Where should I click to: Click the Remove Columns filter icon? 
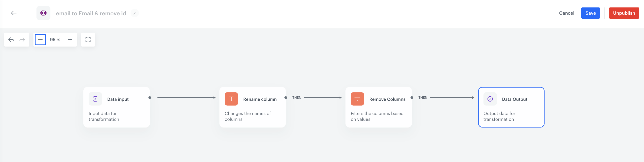357,99
